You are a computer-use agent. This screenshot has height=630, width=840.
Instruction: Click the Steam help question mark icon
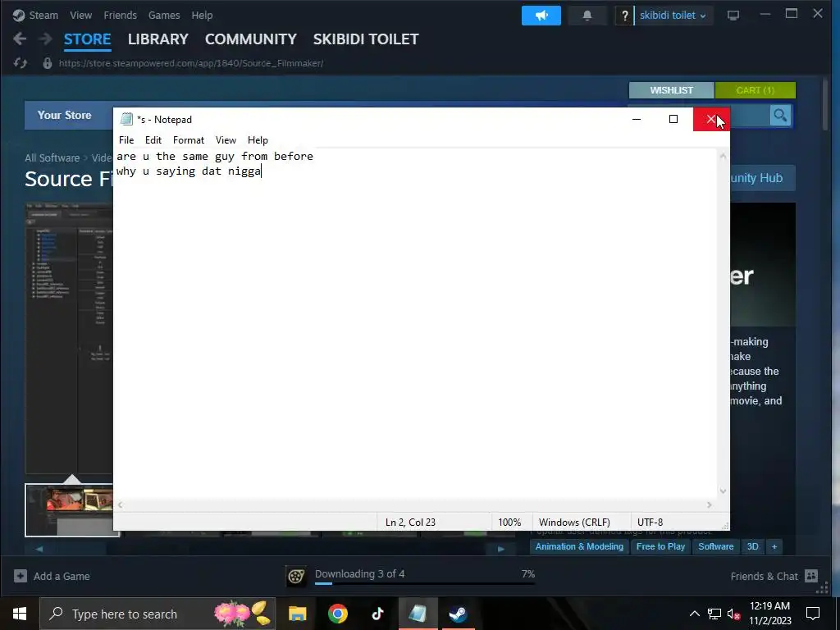pyautogui.click(x=624, y=16)
